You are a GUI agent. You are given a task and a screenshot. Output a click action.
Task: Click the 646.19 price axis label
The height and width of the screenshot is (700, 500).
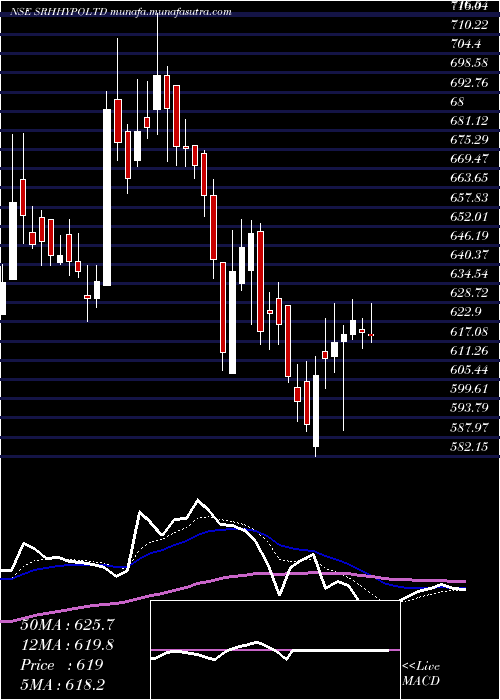(x=469, y=236)
